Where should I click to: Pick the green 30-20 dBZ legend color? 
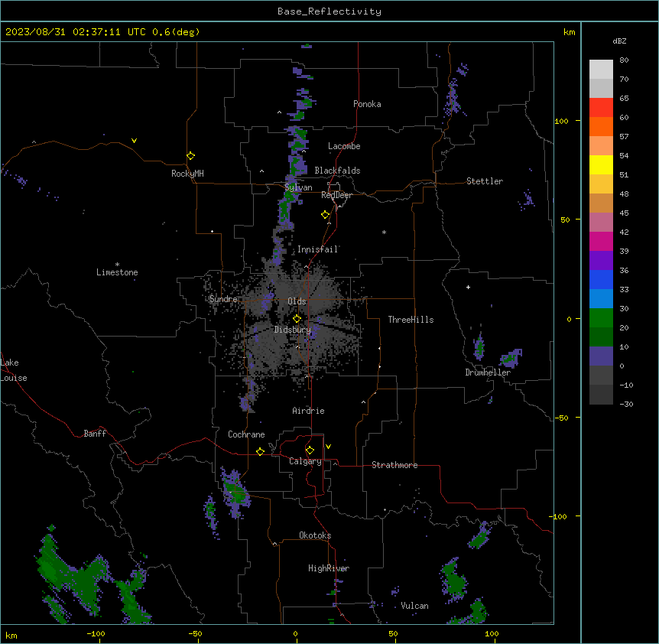point(601,318)
